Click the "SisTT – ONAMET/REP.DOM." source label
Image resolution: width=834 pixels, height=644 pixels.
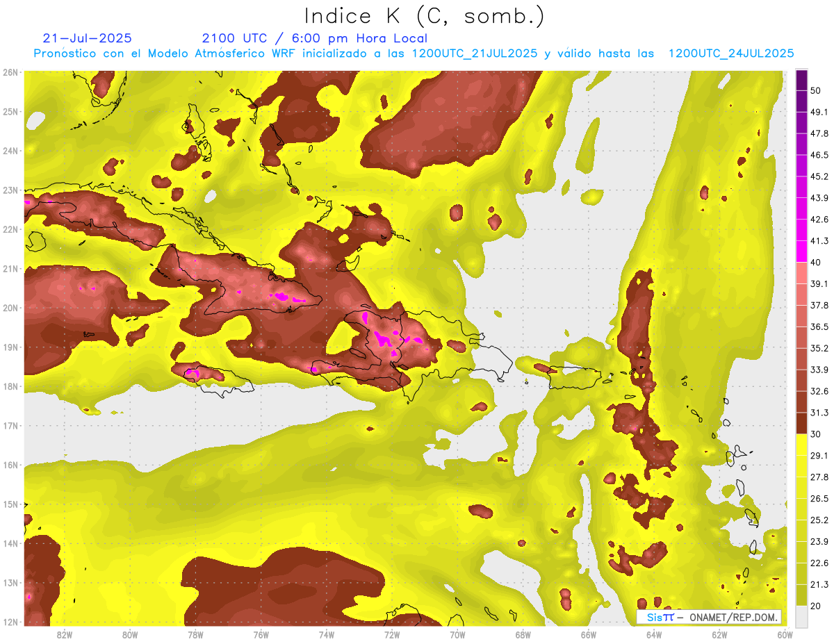(x=709, y=617)
